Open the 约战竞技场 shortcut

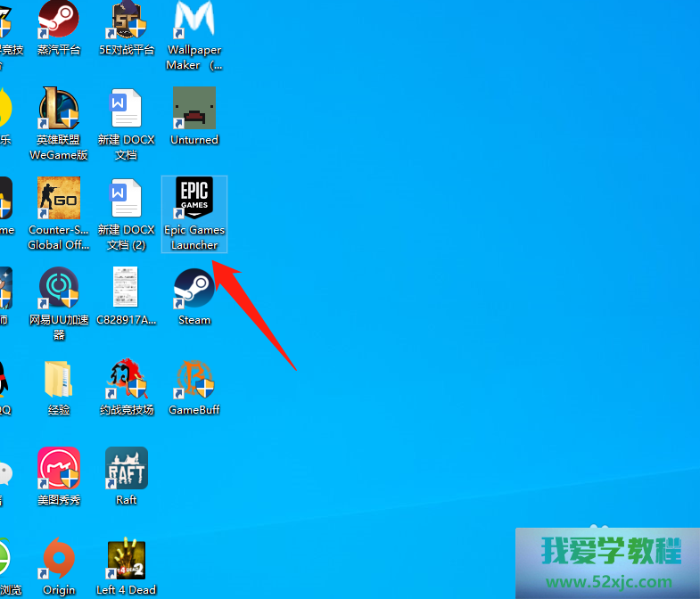(127, 379)
